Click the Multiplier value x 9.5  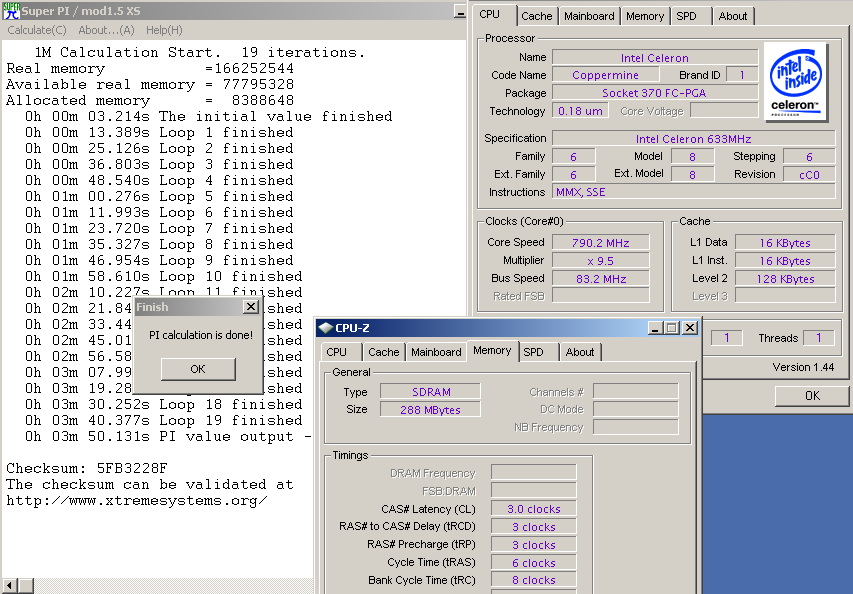tap(601, 261)
